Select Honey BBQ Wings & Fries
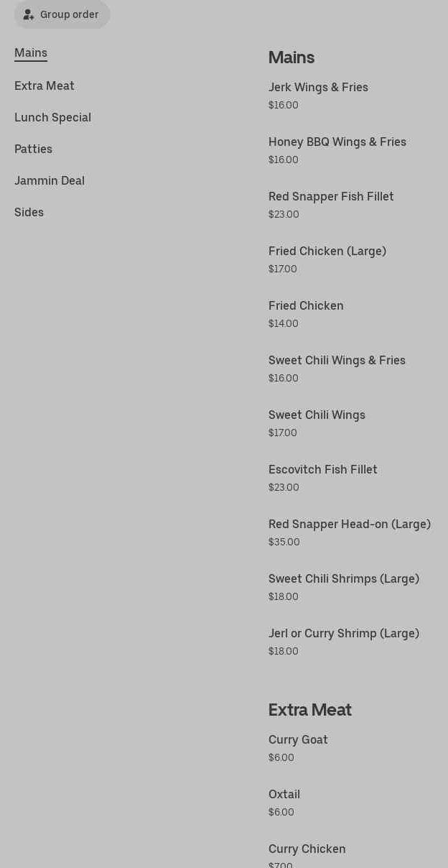Screen dimensions: 448x868 tap(337, 142)
